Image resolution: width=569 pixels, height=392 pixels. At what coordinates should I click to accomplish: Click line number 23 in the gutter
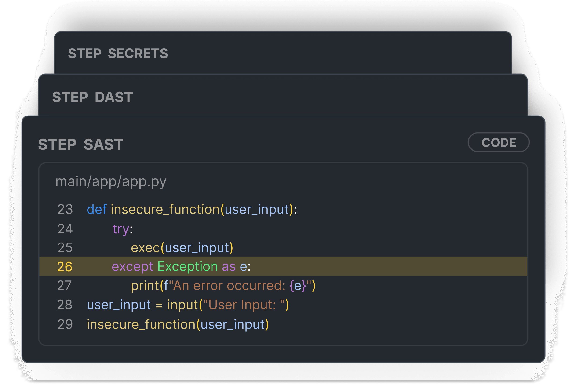click(65, 210)
